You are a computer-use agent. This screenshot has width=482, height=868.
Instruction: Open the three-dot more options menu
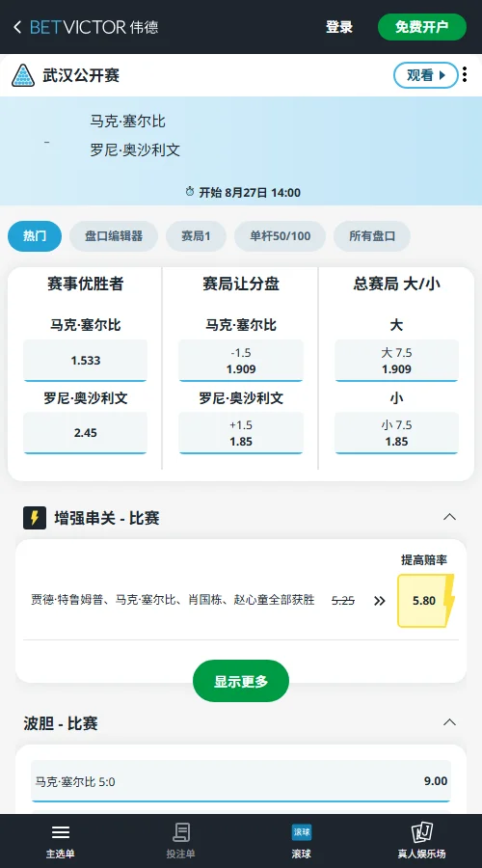465,74
